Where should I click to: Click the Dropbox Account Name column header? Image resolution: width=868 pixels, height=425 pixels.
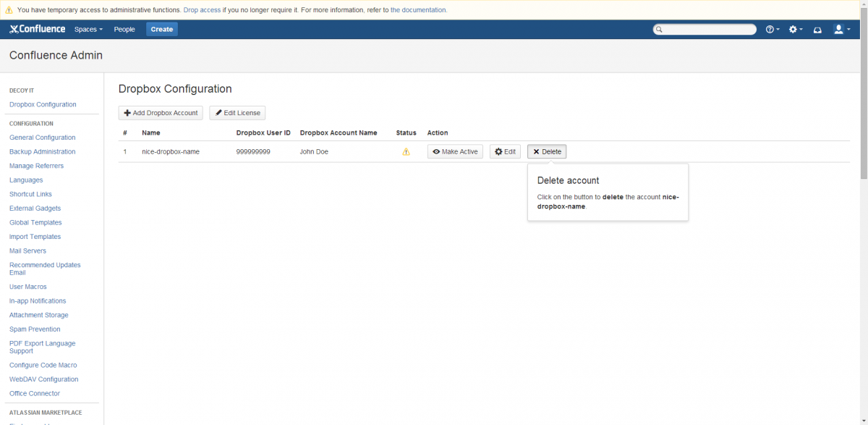pyautogui.click(x=339, y=133)
